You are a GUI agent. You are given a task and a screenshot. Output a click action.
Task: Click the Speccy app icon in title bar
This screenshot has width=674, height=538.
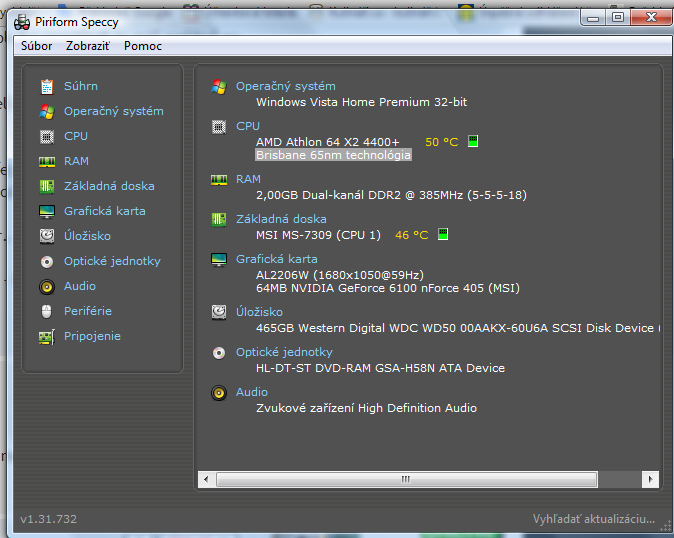(x=21, y=22)
